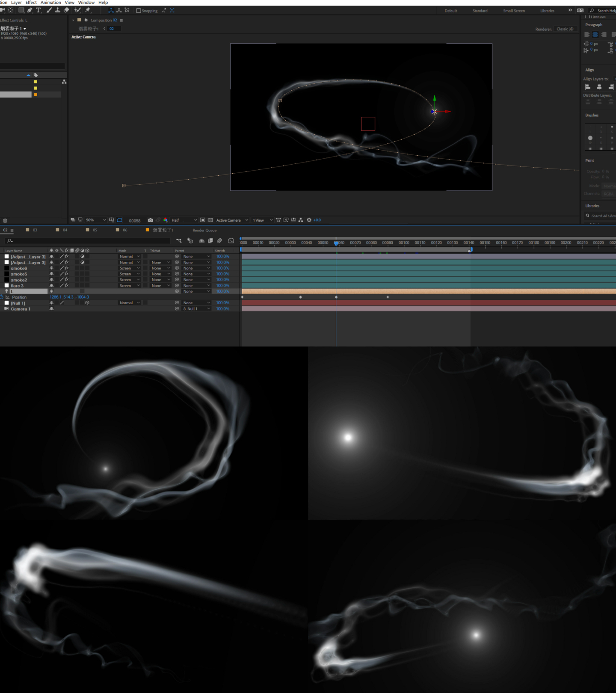Reset exposure icon in viewer
The image size is (616, 693).
309,220
